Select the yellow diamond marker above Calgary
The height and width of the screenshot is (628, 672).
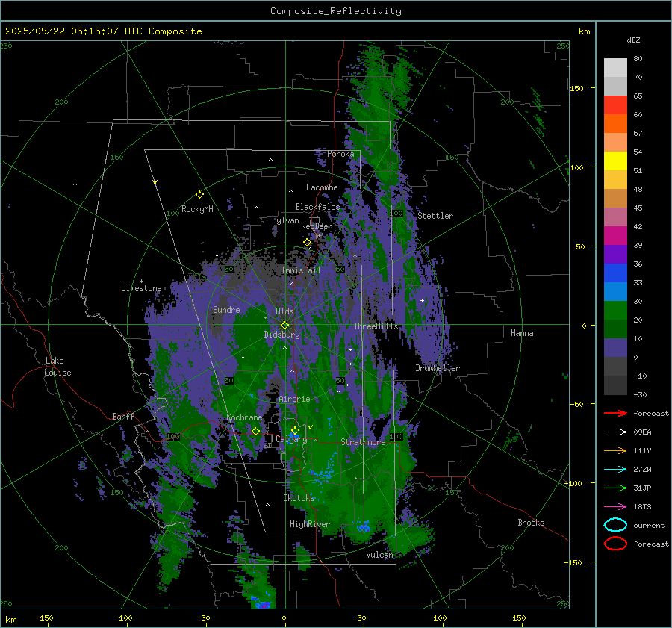coord(295,430)
